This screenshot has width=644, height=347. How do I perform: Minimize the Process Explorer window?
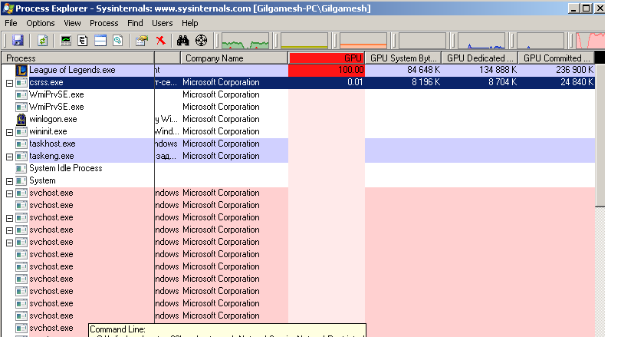click(x=574, y=8)
